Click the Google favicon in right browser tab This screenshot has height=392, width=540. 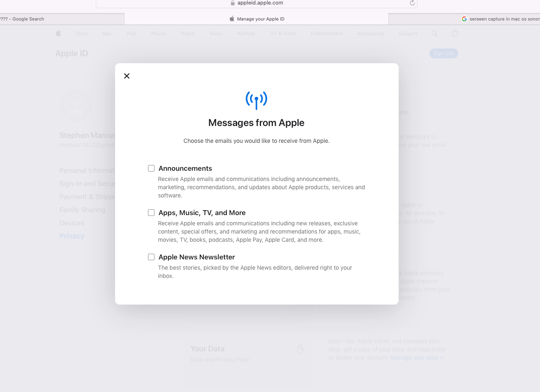pyautogui.click(x=464, y=19)
